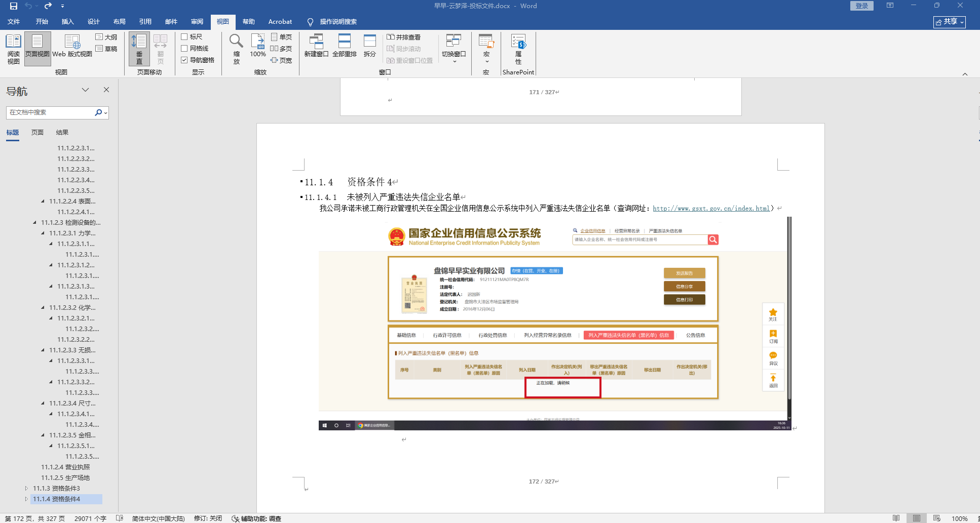This screenshot has height=523, width=980.
Task: Open the navigation pane options dropdown arrow
Action: click(x=85, y=90)
